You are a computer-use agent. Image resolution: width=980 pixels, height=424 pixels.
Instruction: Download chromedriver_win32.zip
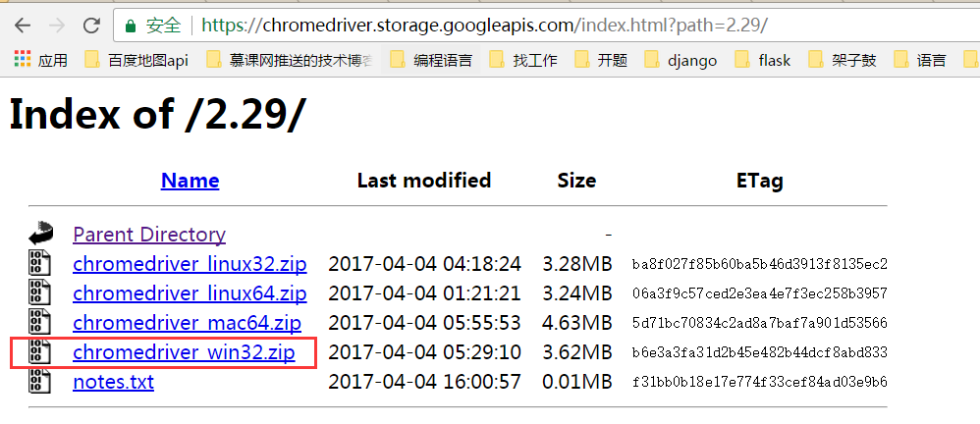184,352
